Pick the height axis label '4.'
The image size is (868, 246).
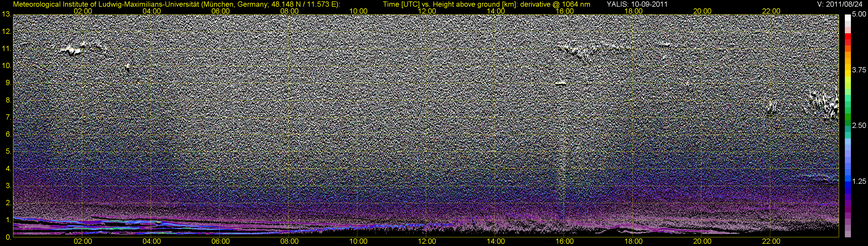(8, 168)
